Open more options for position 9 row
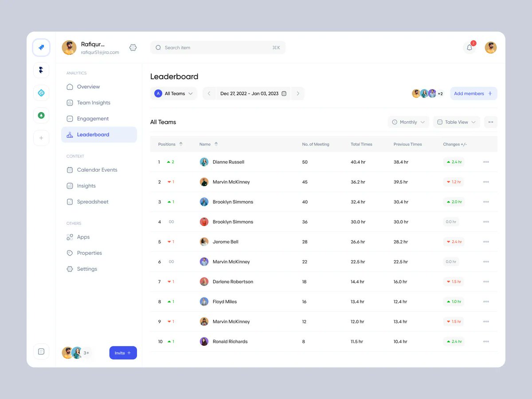 pos(486,321)
